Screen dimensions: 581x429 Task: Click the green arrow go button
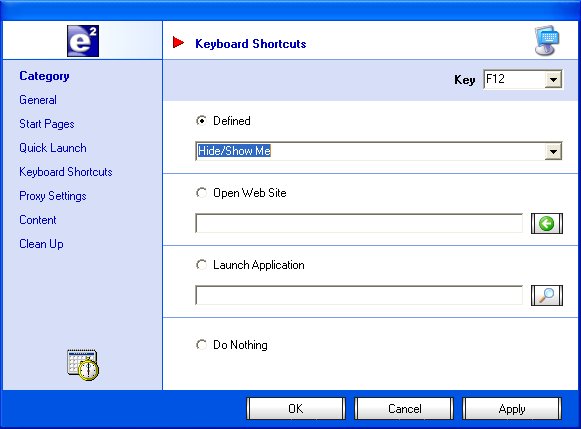click(547, 223)
